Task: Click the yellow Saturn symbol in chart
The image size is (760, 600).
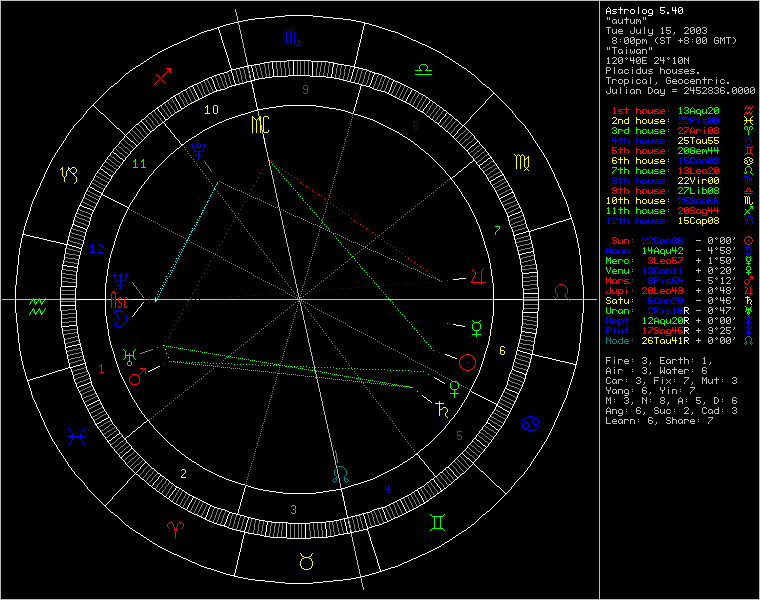Action: coord(442,410)
